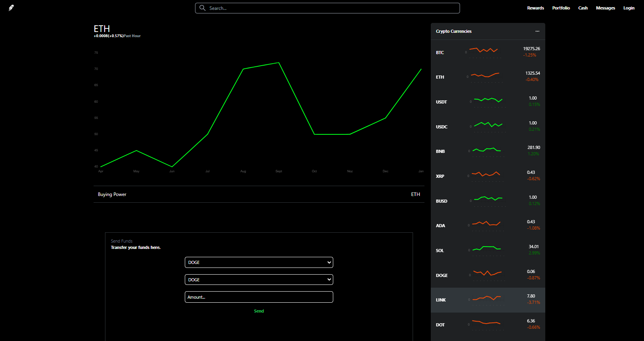Click the search magnifier icon

(203, 8)
